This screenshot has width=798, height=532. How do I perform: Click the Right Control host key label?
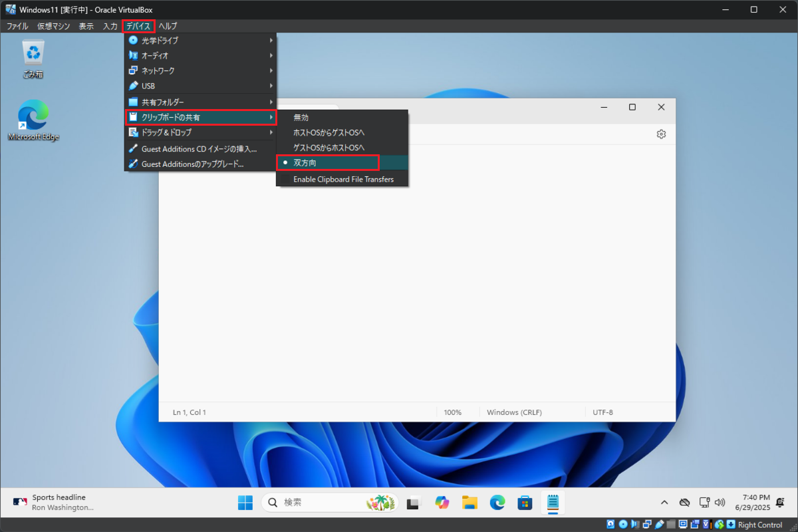click(760, 525)
